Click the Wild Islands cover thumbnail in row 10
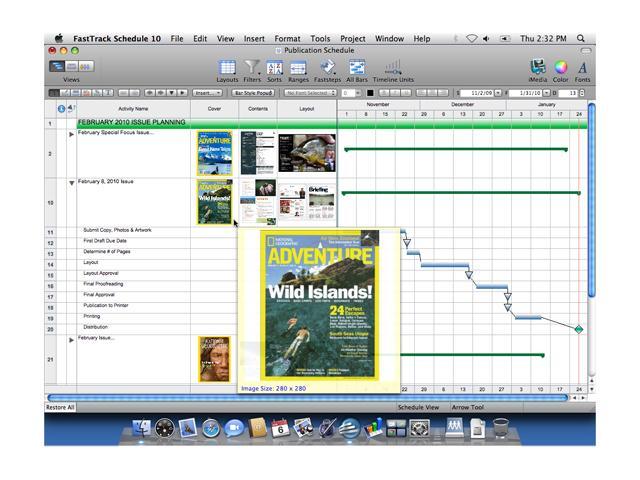This screenshot has height=480, width=640. tap(213, 201)
